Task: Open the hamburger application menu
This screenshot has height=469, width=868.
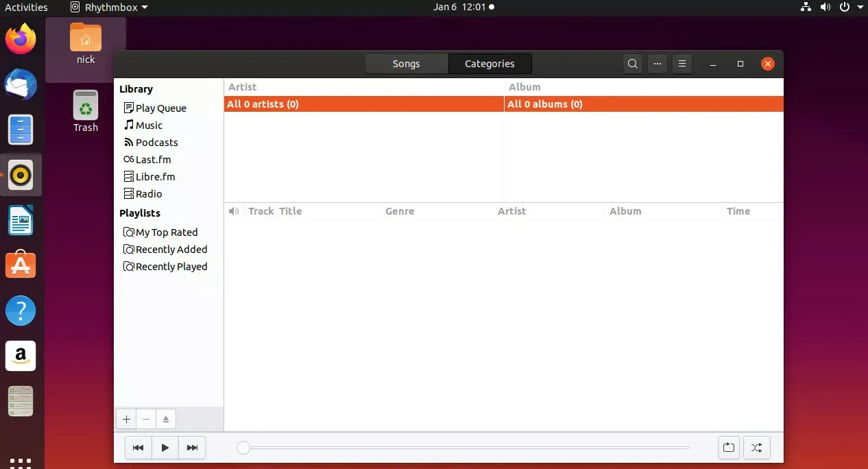Action: 682,64
